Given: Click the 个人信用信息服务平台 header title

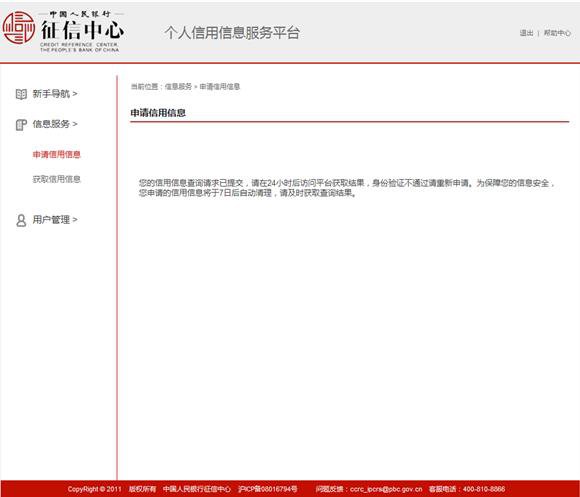Looking at the screenshot, I should click(x=232, y=33).
